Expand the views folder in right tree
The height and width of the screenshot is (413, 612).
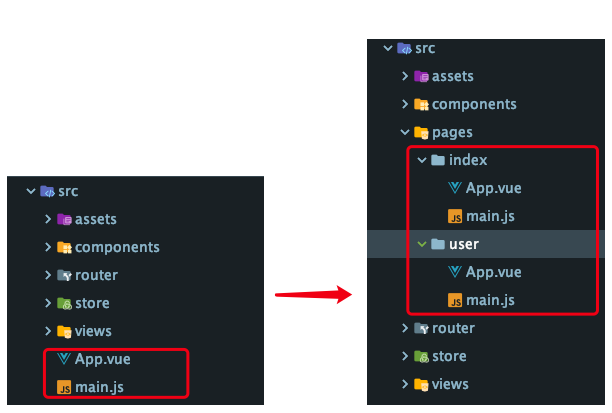(x=405, y=384)
